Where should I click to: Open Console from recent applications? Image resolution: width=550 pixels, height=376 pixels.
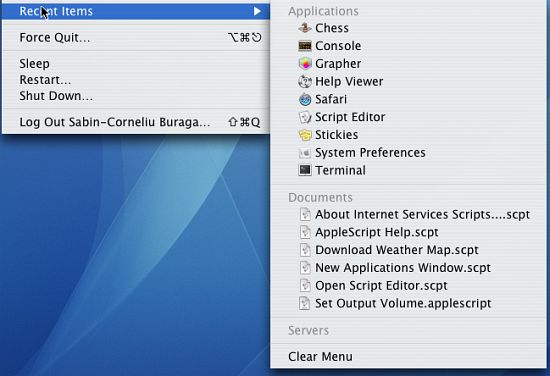point(408,46)
